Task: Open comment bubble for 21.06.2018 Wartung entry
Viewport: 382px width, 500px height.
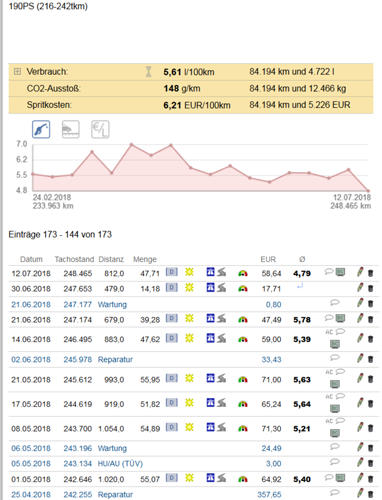Action: [x=335, y=303]
